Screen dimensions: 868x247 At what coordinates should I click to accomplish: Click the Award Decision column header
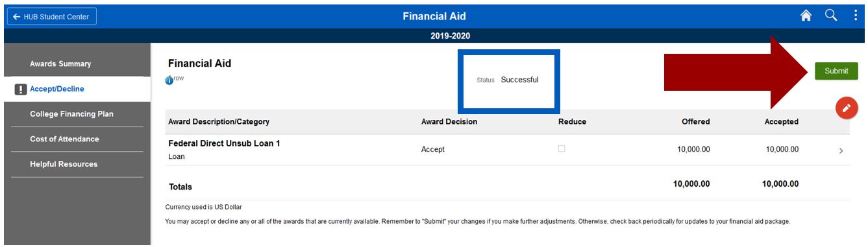pyautogui.click(x=449, y=122)
